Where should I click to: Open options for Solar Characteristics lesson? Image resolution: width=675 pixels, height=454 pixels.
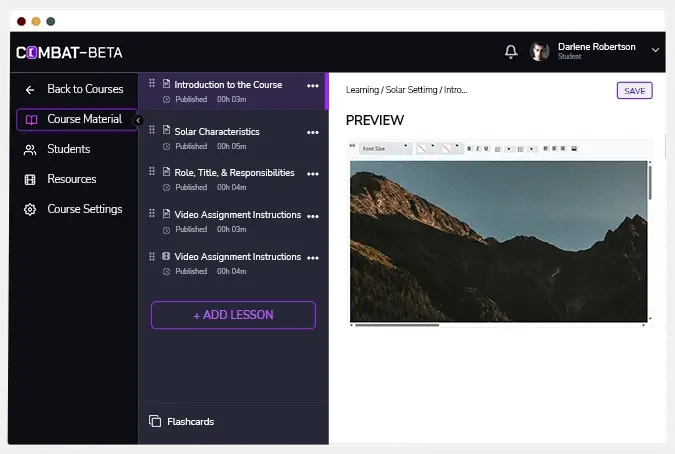(312, 132)
